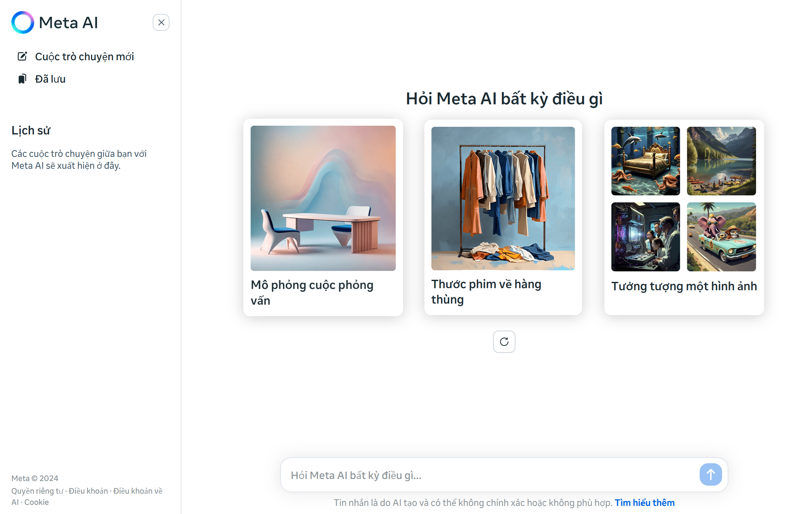Viewport: 812px width, 514px height.
Task: Open the 'Điều khoản' link
Action: tap(88, 491)
